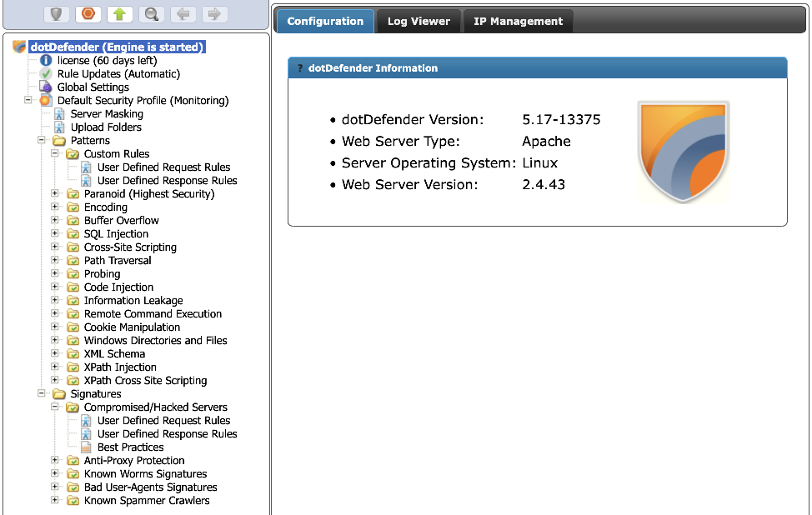Click the Signatures folder icon
This screenshot has height=515, width=812.
pyautogui.click(x=59, y=394)
